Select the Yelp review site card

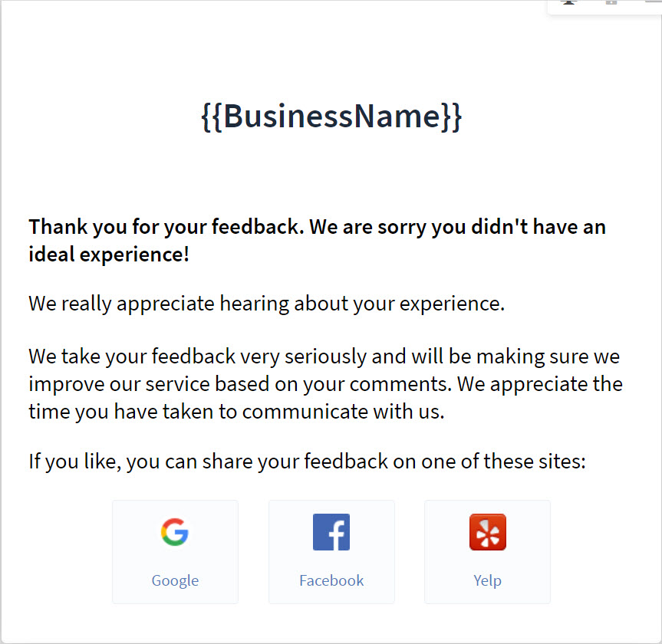(488, 552)
